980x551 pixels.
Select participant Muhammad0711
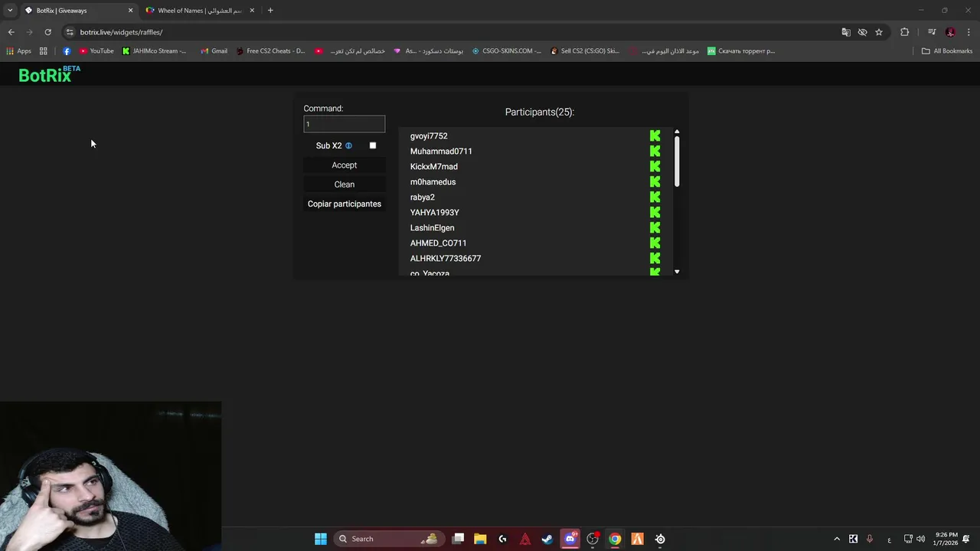click(x=441, y=152)
